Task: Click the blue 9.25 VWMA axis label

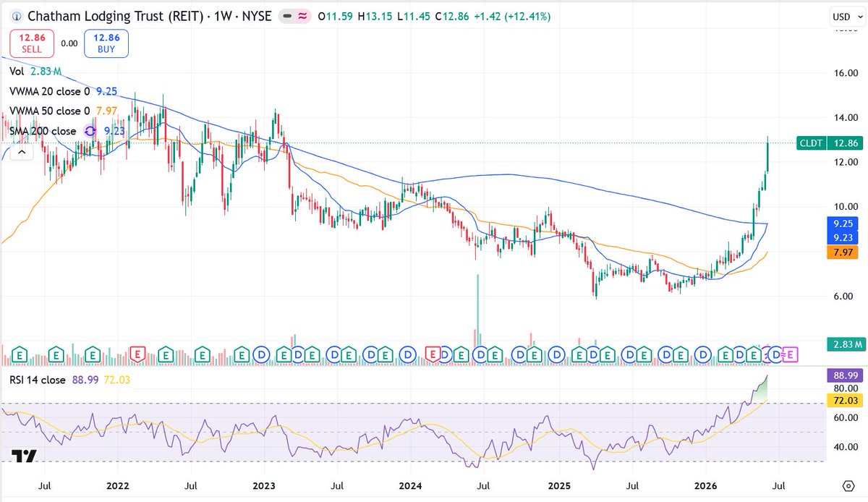Action: [842, 224]
